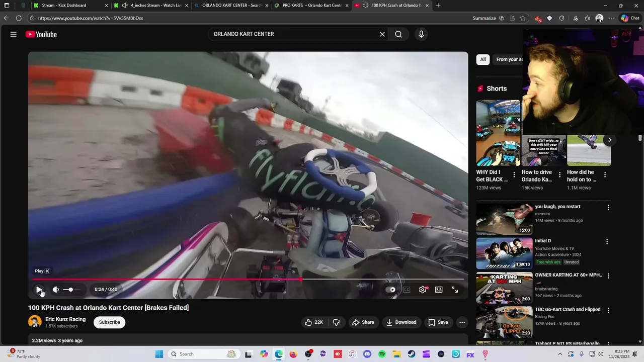
Task: Add this page to favorites star
Action: point(523,18)
